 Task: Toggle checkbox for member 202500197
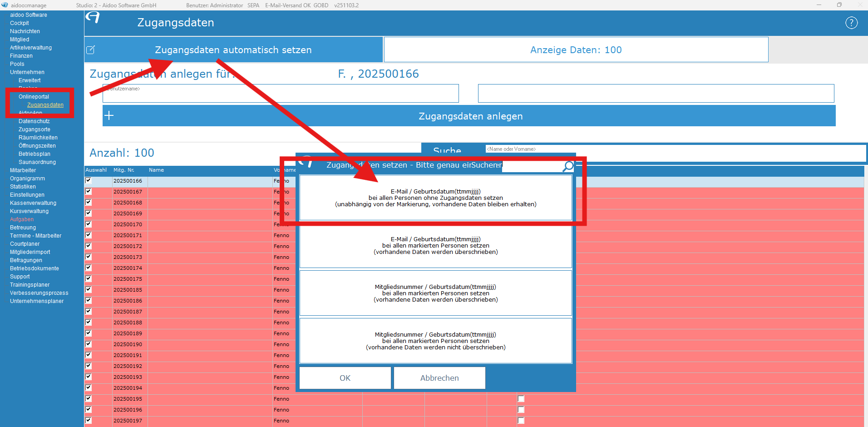[x=89, y=420]
